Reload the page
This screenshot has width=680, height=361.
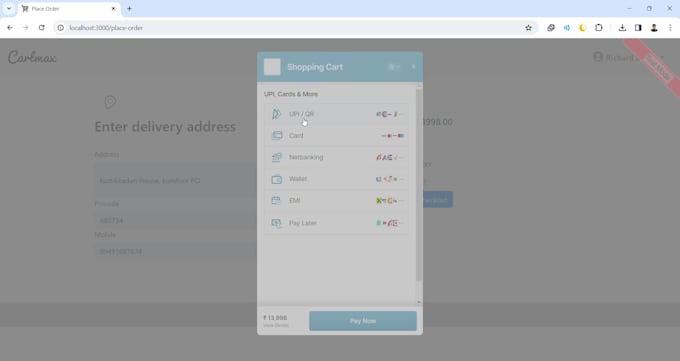(42, 28)
